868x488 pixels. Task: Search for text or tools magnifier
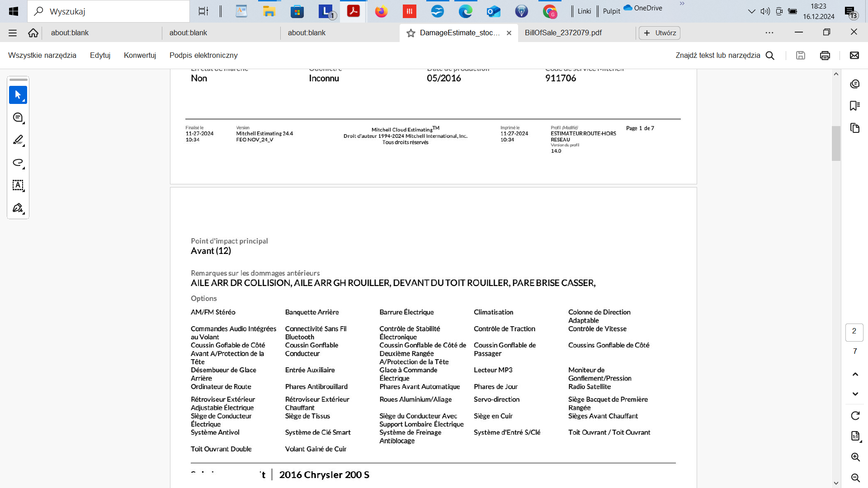click(x=770, y=55)
